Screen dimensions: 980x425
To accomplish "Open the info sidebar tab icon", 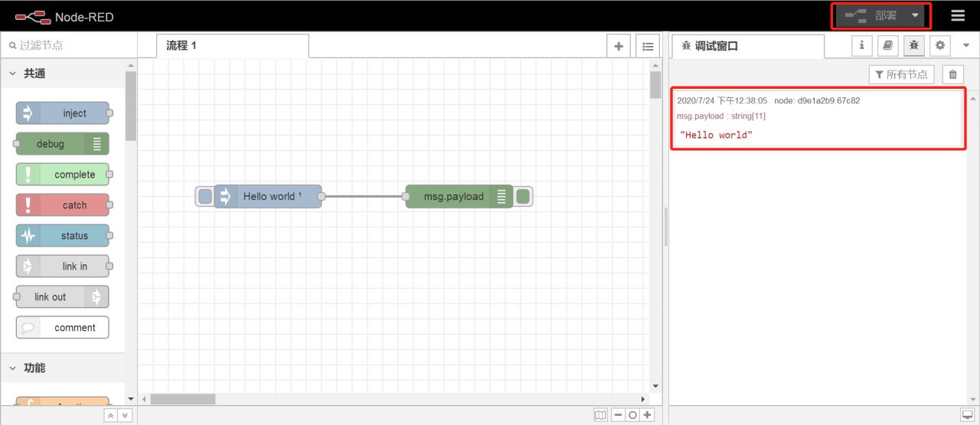I will [x=862, y=46].
